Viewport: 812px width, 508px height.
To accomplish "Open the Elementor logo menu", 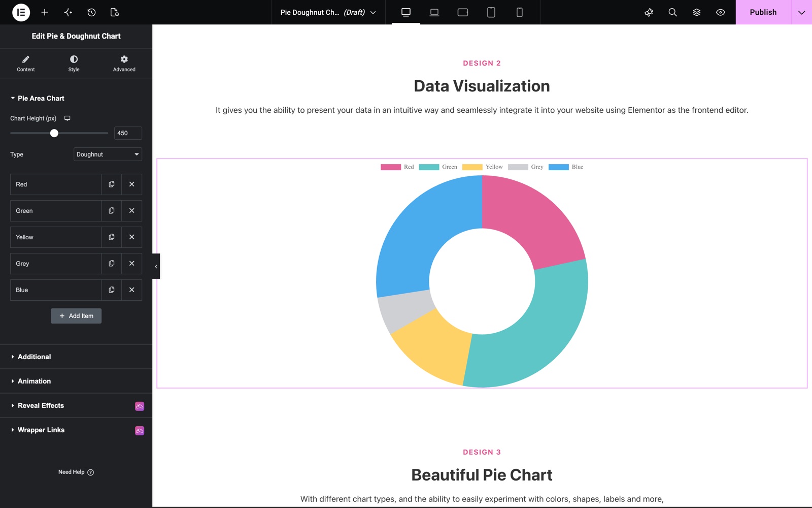I will (x=21, y=12).
